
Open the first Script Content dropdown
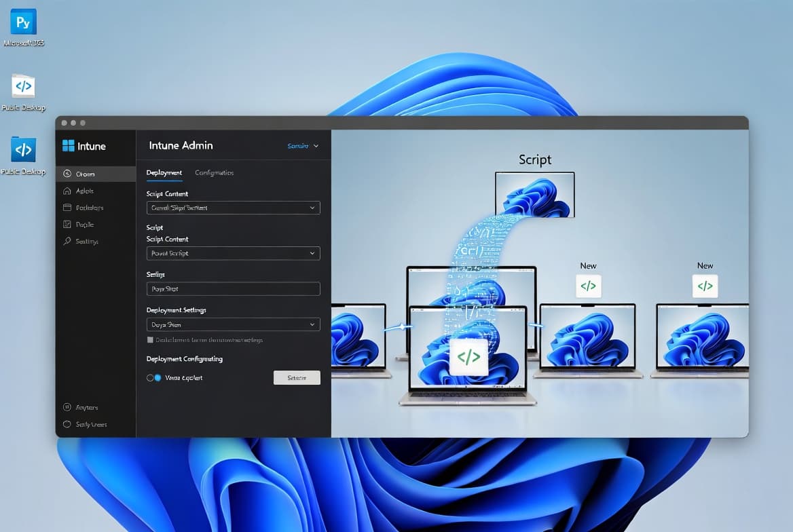pos(233,208)
